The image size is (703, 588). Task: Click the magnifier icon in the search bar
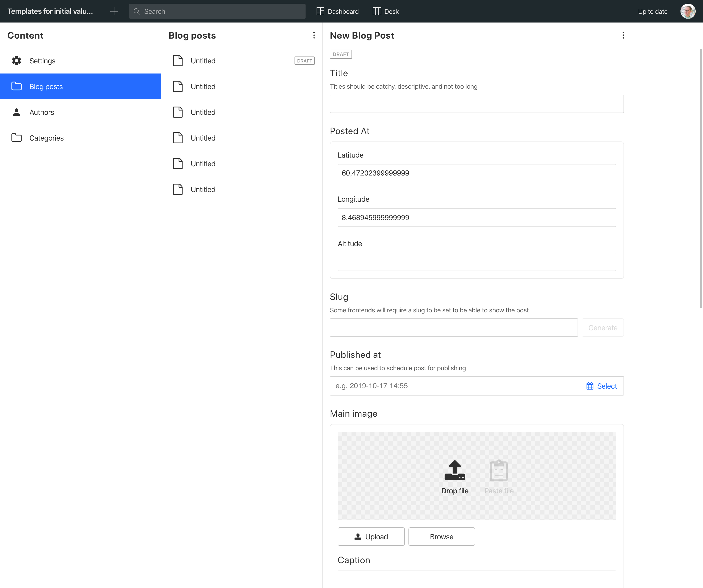pyautogui.click(x=137, y=11)
